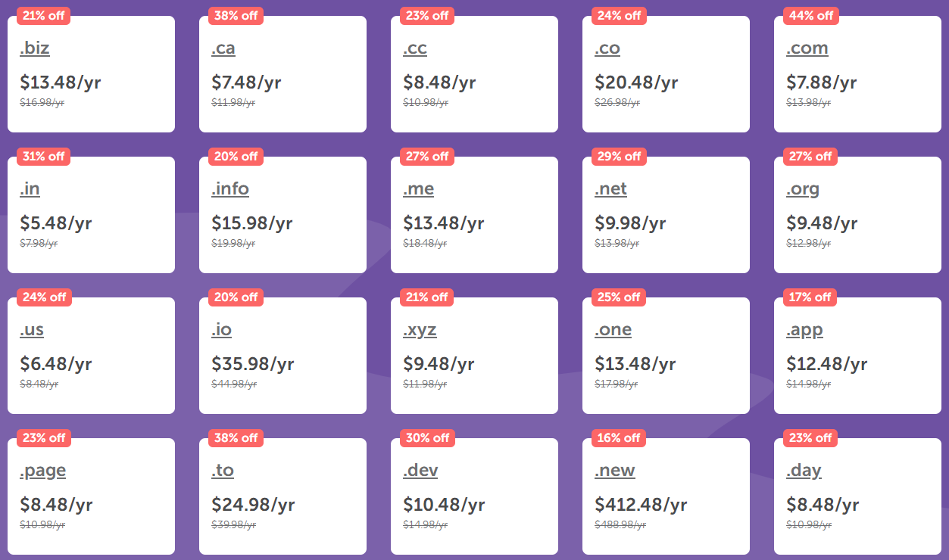
Task: Select the .xyz domain extension
Action: coord(420,330)
